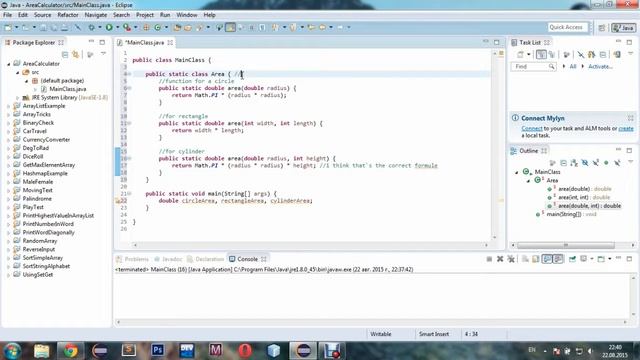Click Remove All Terminated Launches icon
The width and height of the screenshot is (640, 360).
pos(511,259)
